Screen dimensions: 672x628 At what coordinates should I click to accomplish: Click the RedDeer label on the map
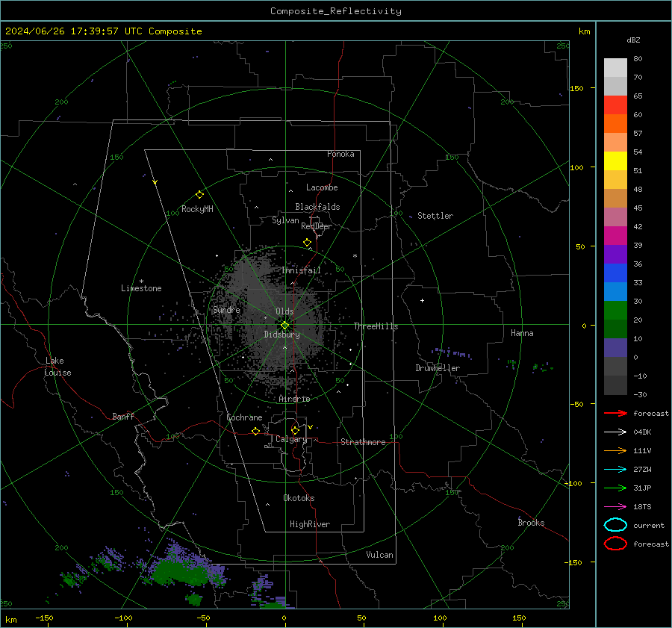tap(317, 226)
